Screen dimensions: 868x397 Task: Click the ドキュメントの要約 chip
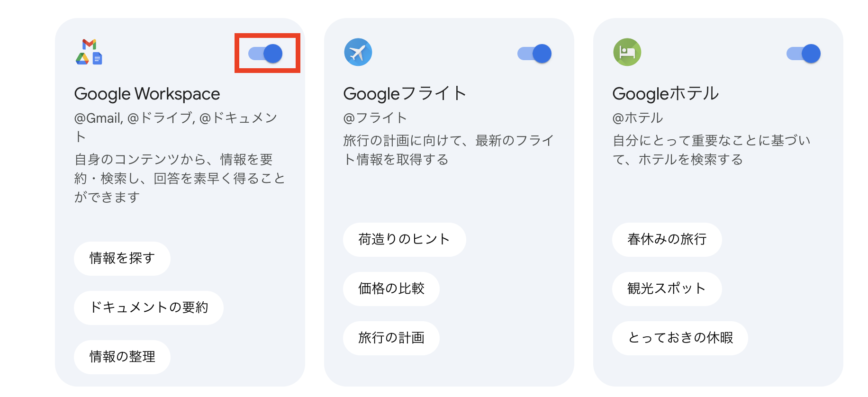coord(148,307)
